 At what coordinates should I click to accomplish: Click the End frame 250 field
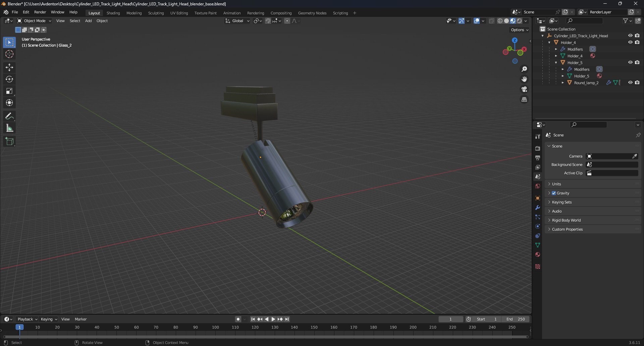click(516, 319)
